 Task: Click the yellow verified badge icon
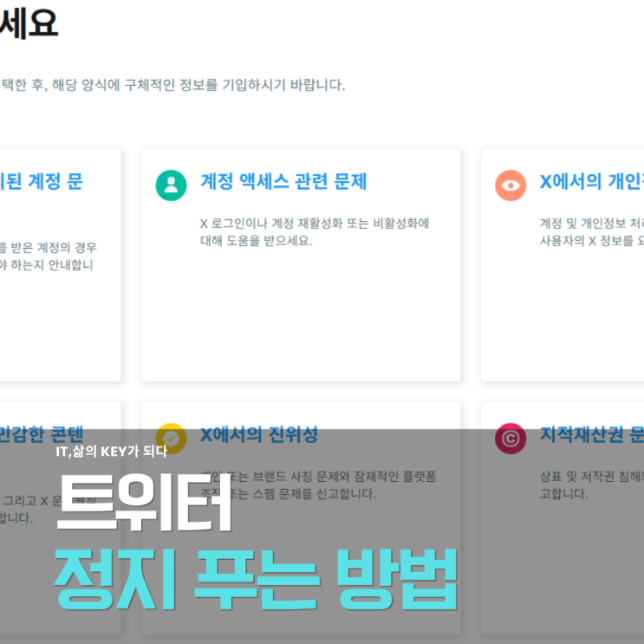point(171,439)
